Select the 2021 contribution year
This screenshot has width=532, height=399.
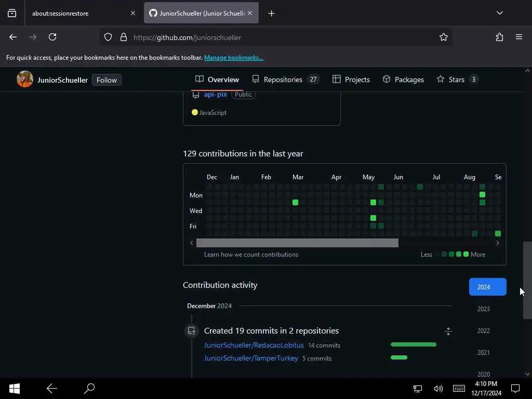click(x=484, y=353)
